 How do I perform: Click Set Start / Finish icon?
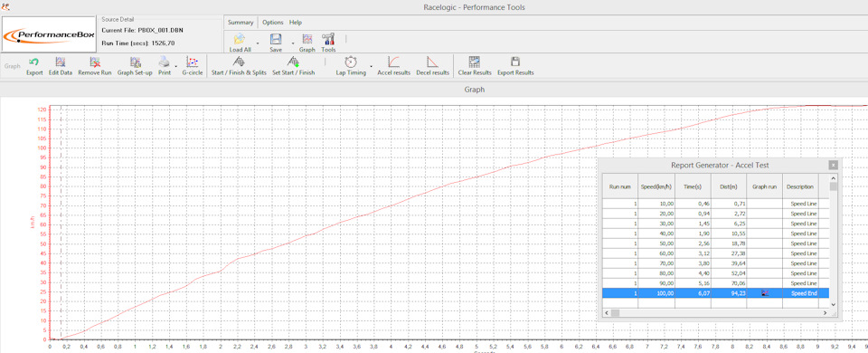293,62
